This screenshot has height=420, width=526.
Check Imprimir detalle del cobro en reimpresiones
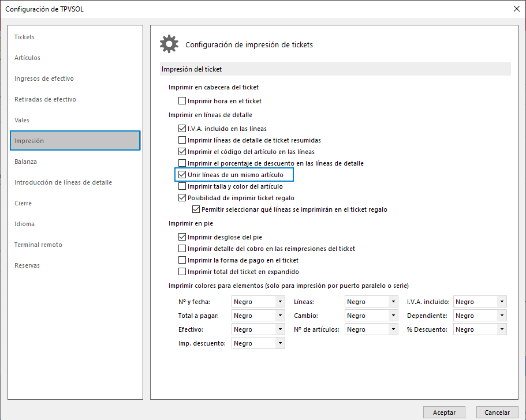182,249
